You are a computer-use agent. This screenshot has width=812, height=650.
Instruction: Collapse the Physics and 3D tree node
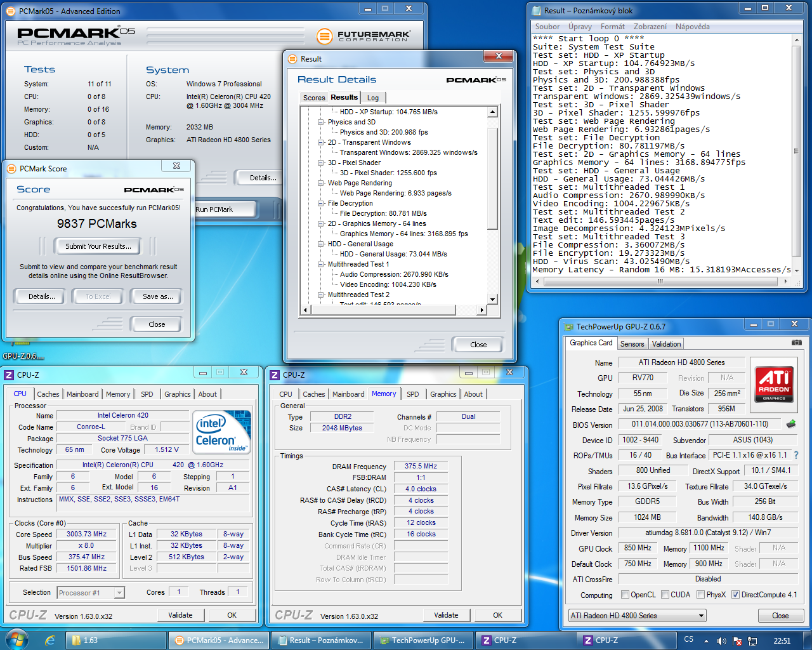(321, 122)
